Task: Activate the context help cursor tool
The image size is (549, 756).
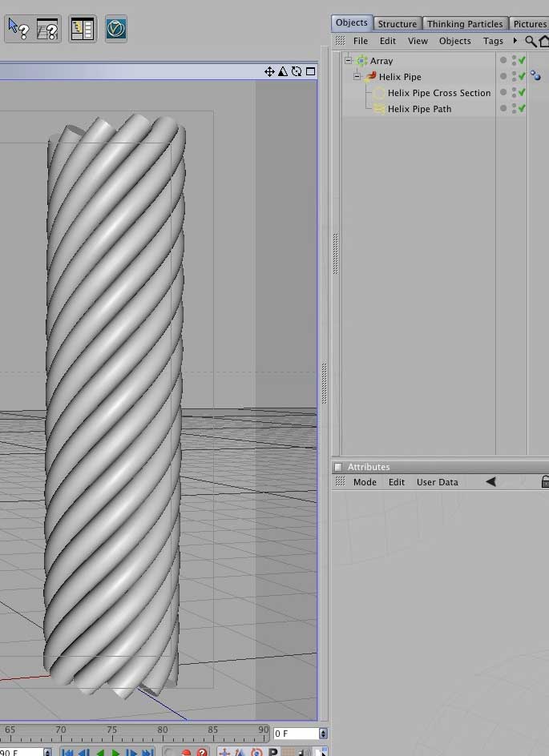Action: 18,29
